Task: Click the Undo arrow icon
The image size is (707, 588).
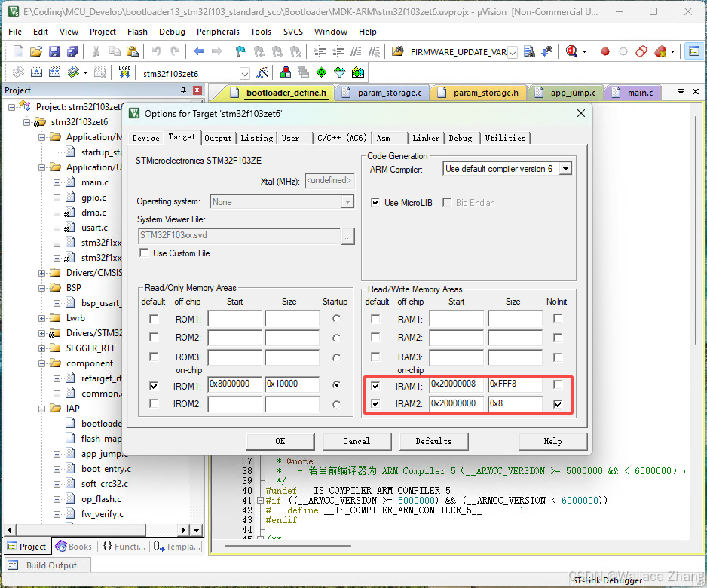Action: tap(157, 51)
